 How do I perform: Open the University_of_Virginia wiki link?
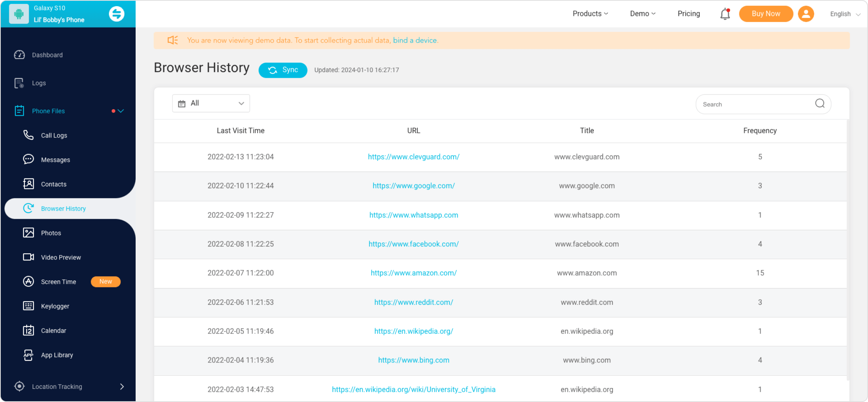(413, 389)
